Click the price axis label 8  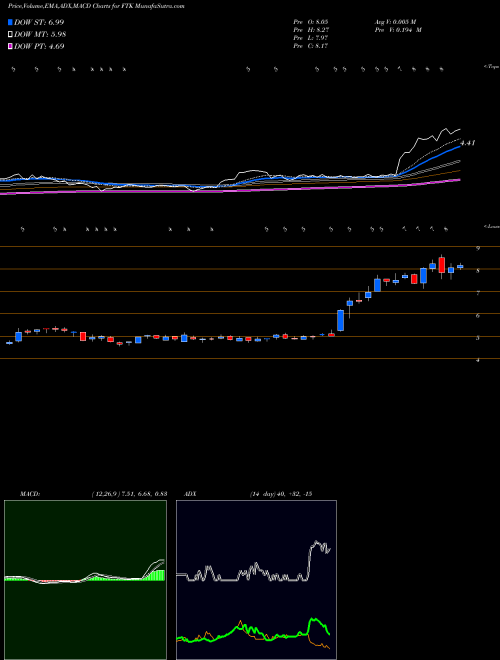478,271
